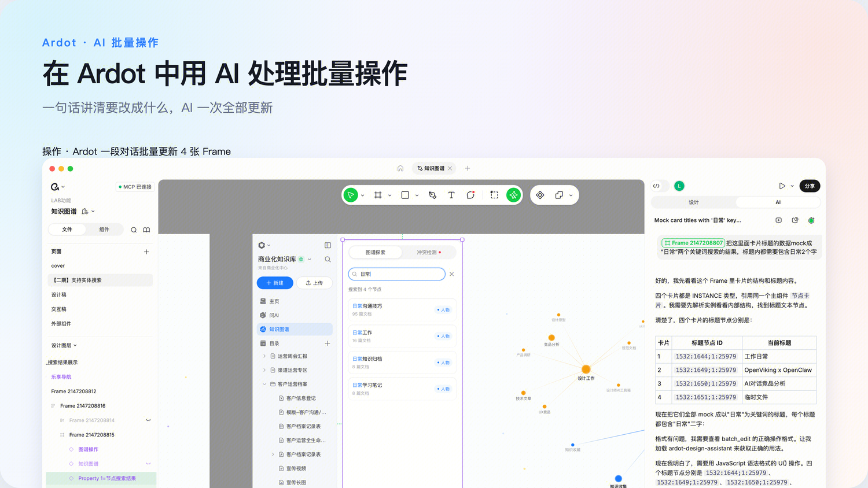Open the library book icon
The image size is (868, 488).
(x=146, y=230)
